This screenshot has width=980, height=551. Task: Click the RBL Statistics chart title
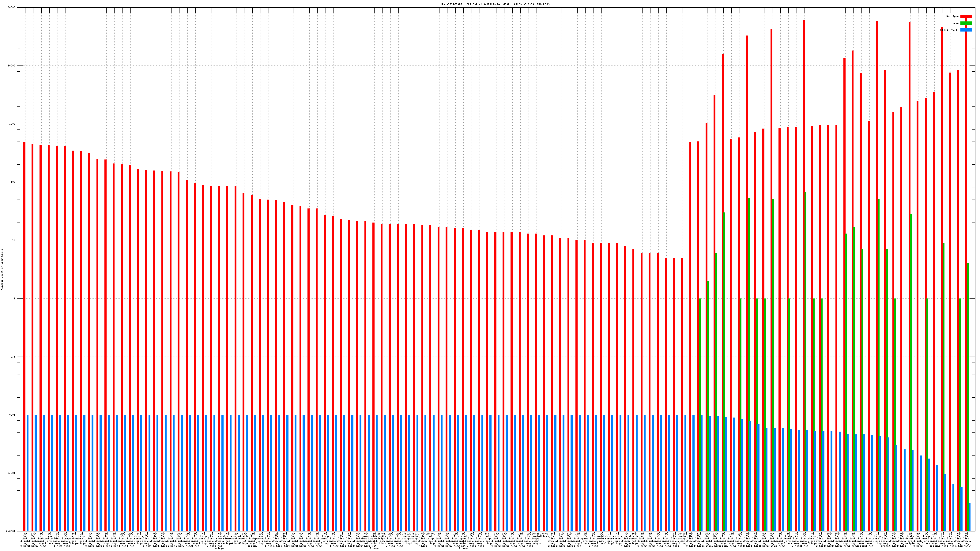pyautogui.click(x=495, y=4)
